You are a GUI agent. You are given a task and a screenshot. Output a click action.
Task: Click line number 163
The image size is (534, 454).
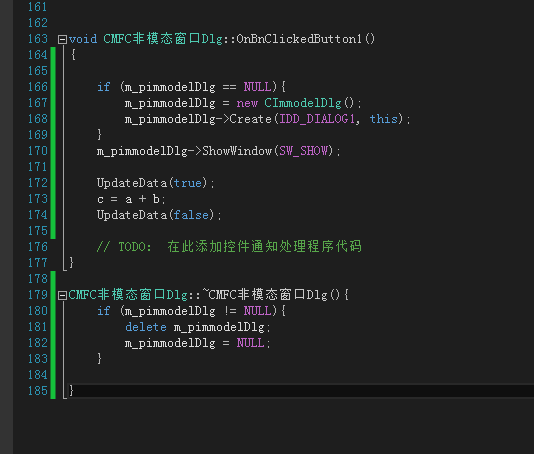(x=38, y=39)
